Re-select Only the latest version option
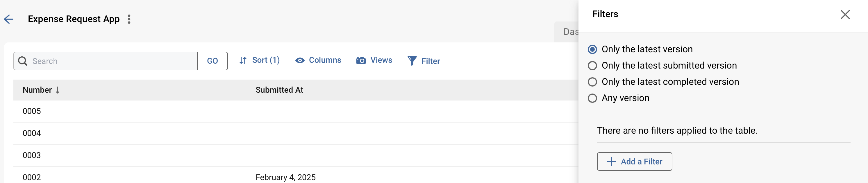This screenshot has height=183, width=868. [x=593, y=49]
